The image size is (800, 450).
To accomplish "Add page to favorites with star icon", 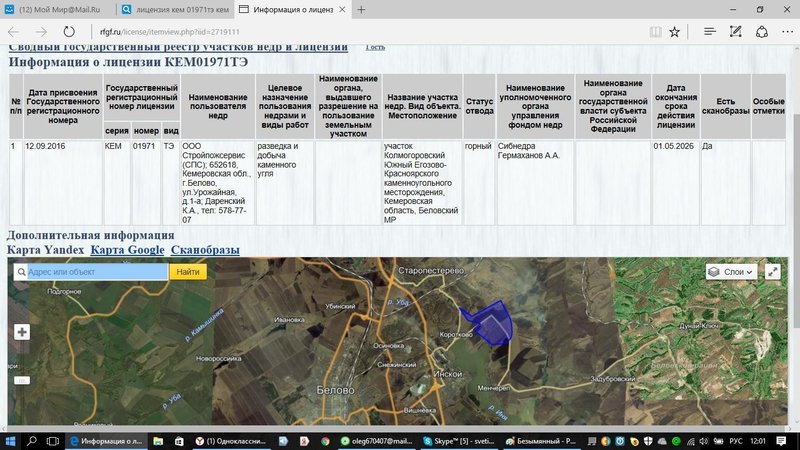I will 675,32.
